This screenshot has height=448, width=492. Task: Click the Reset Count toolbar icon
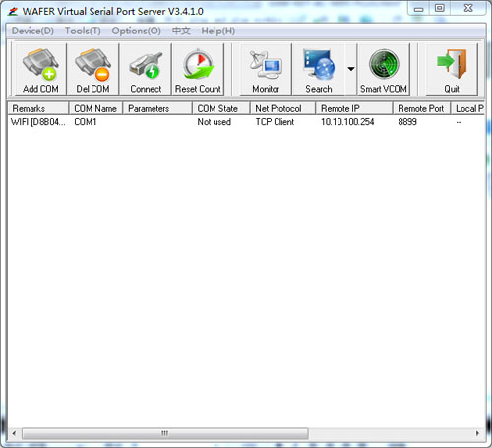(198, 69)
